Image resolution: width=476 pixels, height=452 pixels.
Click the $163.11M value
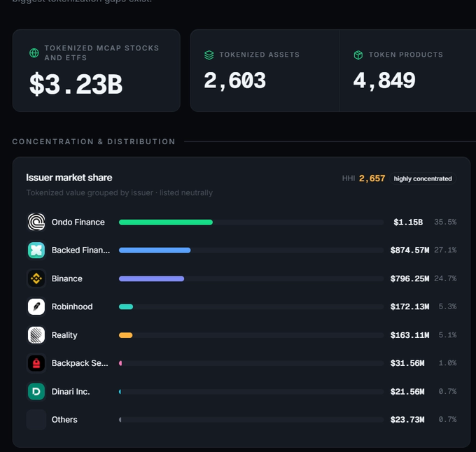[x=409, y=335]
